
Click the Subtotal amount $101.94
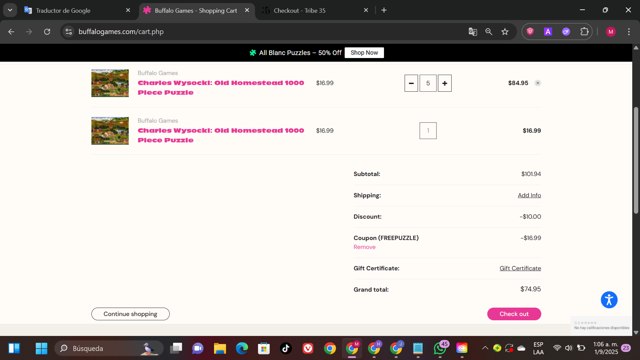pyautogui.click(x=531, y=174)
